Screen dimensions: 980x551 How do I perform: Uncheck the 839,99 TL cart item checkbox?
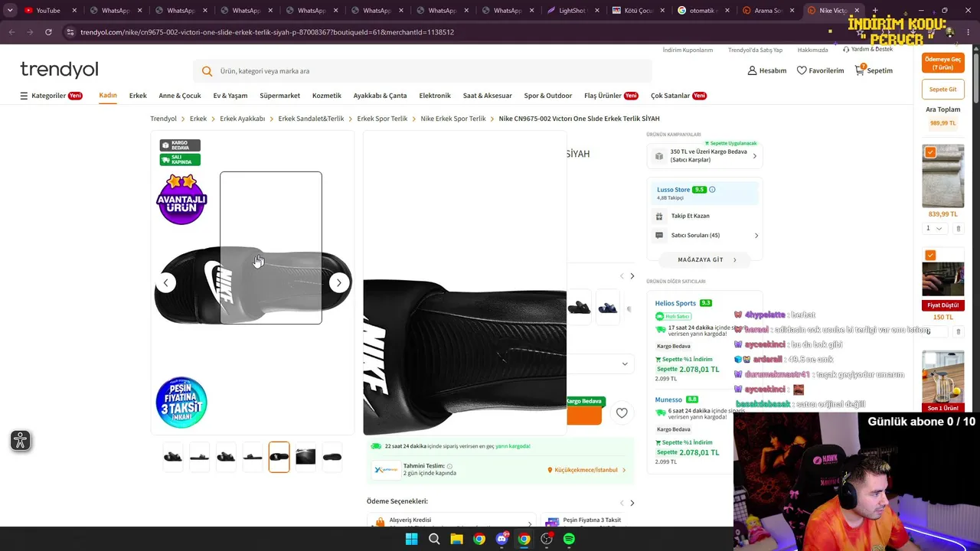coord(930,152)
